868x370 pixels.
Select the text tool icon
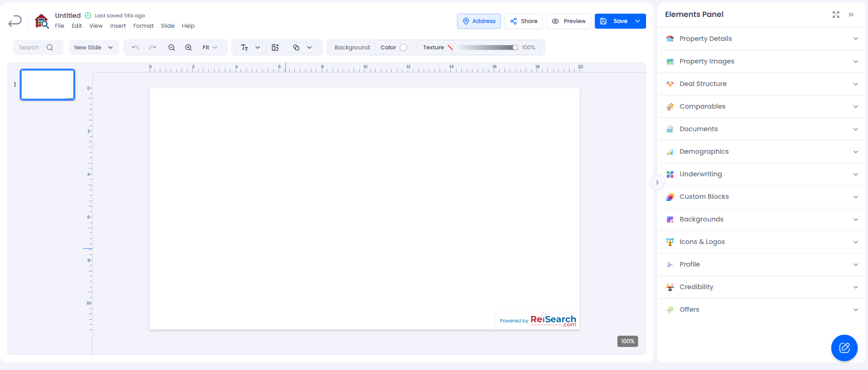point(245,47)
